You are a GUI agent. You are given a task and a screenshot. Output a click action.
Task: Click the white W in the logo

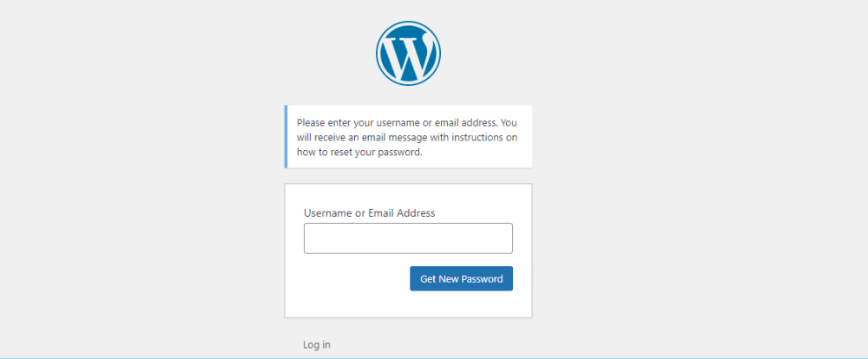click(x=408, y=54)
